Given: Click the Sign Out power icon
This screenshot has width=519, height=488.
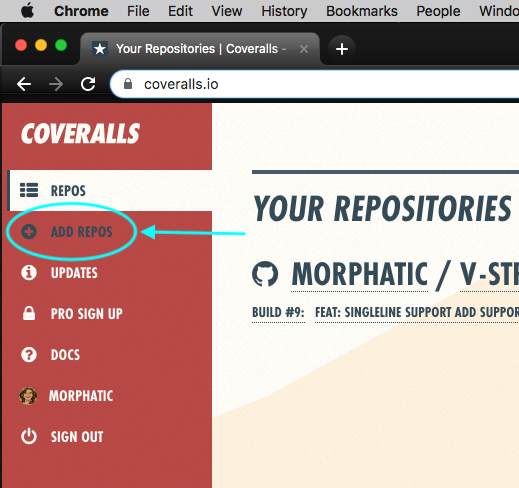Looking at the screenshot, I should click(x=29, y=436).
